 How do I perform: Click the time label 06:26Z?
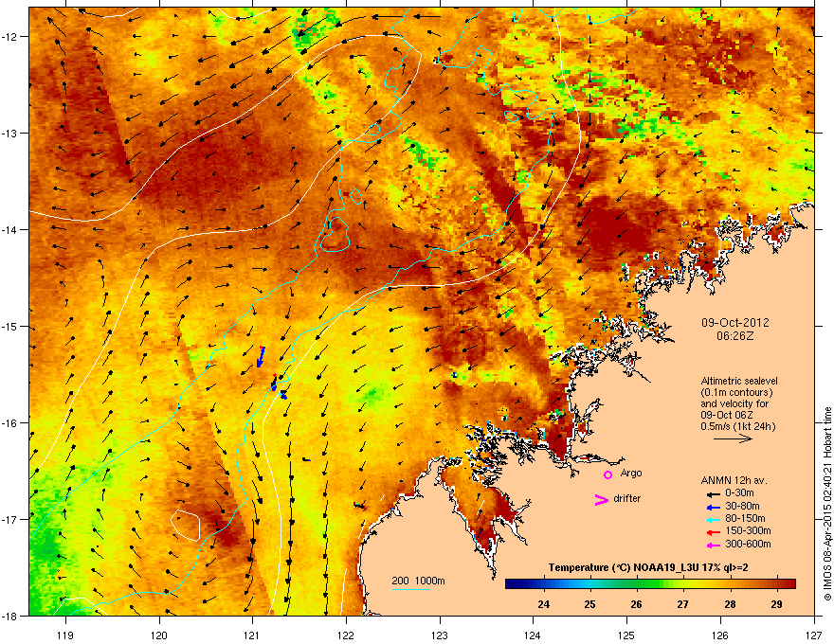pos(735,336)
